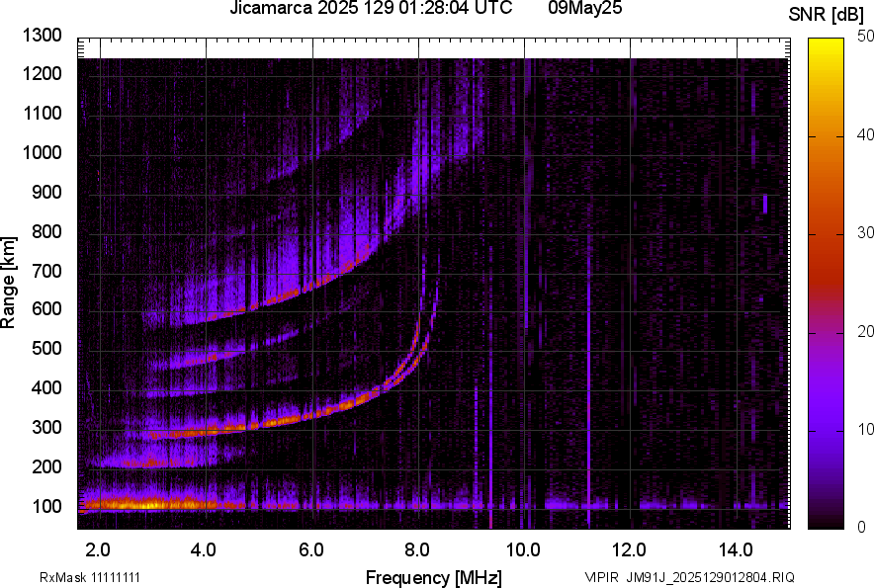The width and height of the screenshot is (874, 588).
Task: Click range tick label '200'
Action: (x=46, y=466)
